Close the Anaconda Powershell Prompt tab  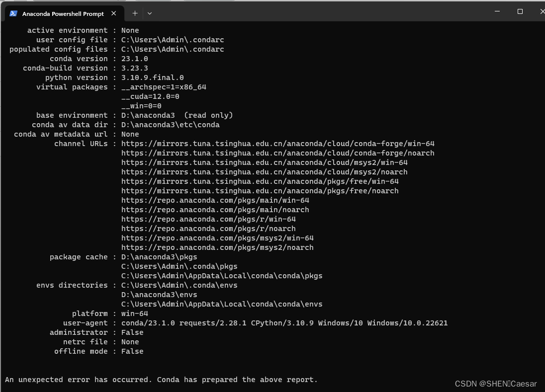click(114, 13)
